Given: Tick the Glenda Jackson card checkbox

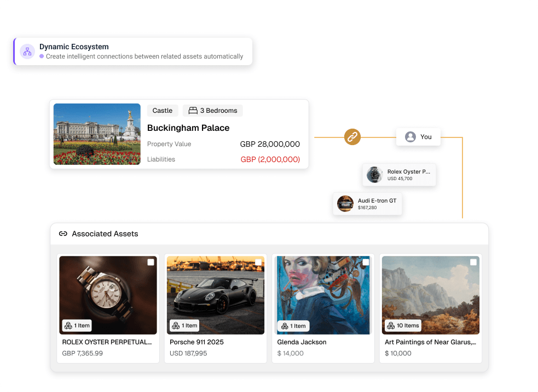Looking at the screenshot, I should 366,262.
